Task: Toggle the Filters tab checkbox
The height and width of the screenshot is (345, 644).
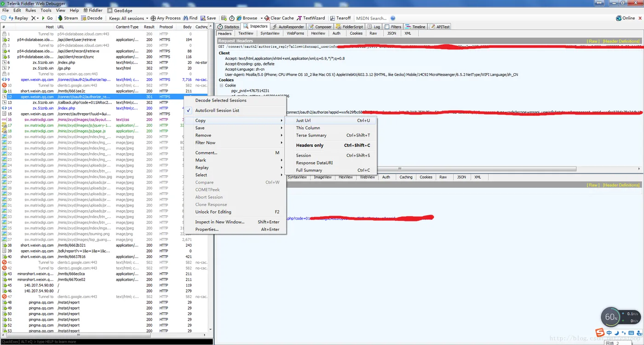Action: pos(387,27)
